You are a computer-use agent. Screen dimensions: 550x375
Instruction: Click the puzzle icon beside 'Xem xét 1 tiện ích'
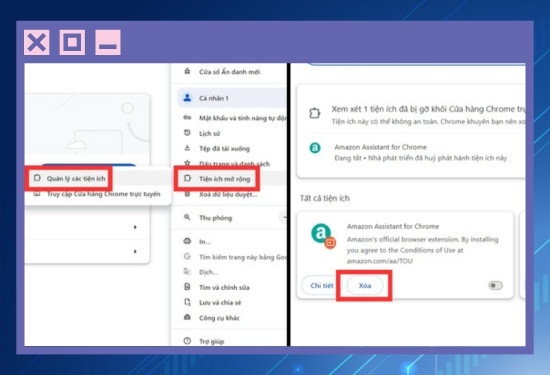point(314,113)
